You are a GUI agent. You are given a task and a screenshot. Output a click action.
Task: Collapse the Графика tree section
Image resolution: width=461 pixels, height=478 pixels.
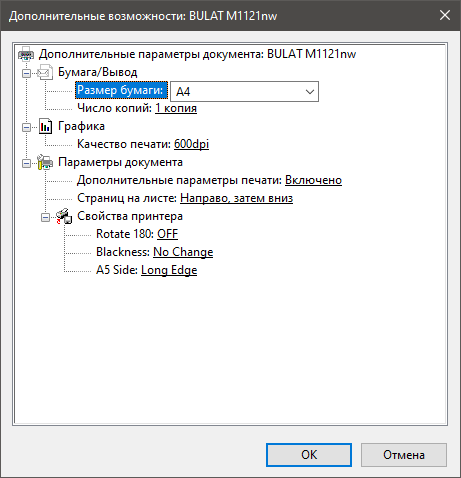26,127
